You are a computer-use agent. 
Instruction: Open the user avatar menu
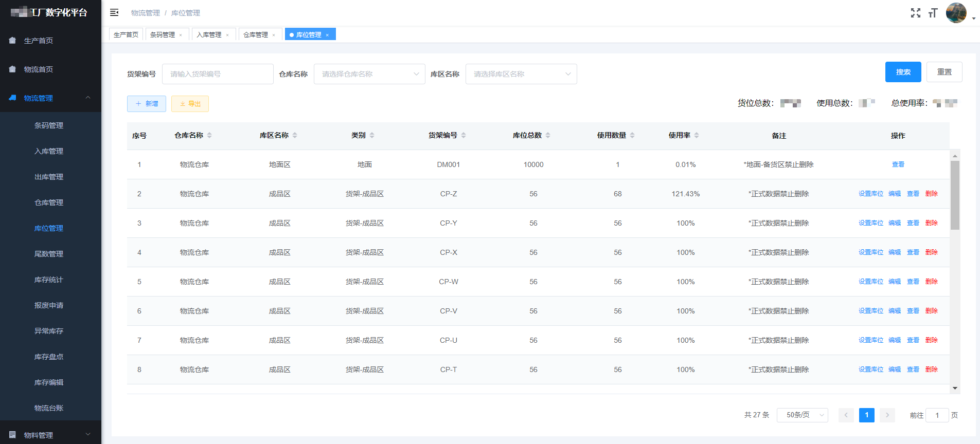point(956,13)
